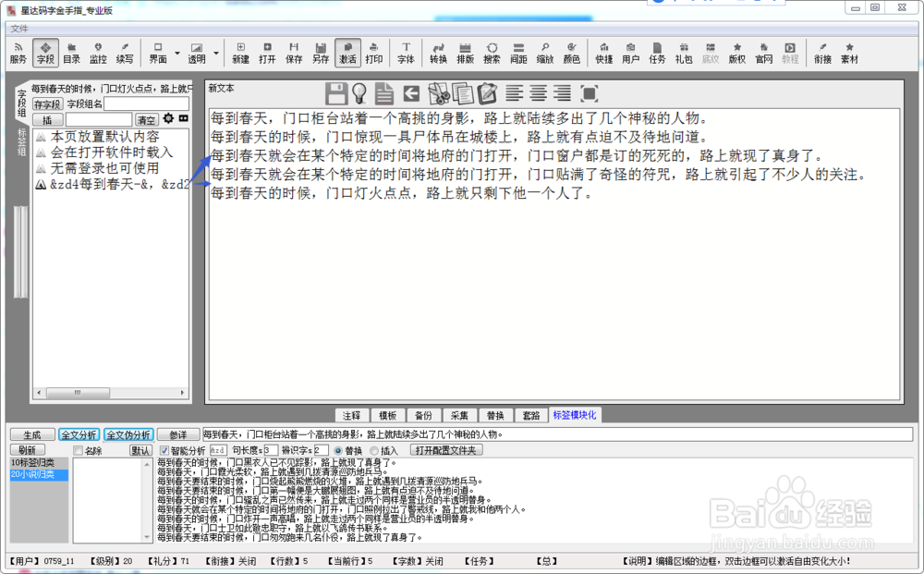
Task: Click the 新建 toolbar icon
Action: pos(240,53)
